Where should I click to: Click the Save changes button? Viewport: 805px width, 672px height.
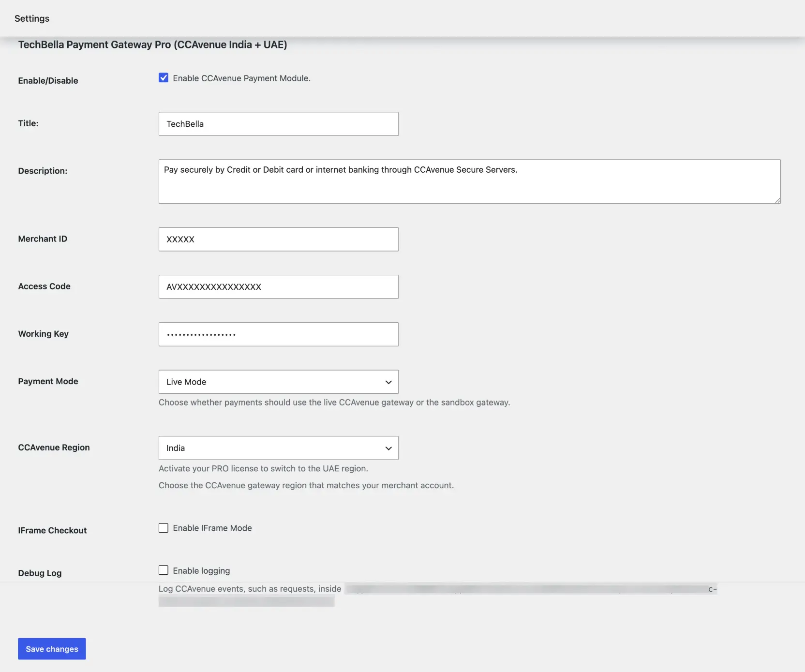[52, 649]
